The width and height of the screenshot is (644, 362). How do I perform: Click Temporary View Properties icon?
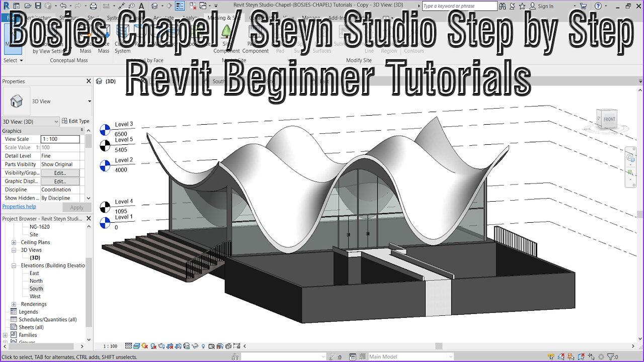tap(211, 346)
